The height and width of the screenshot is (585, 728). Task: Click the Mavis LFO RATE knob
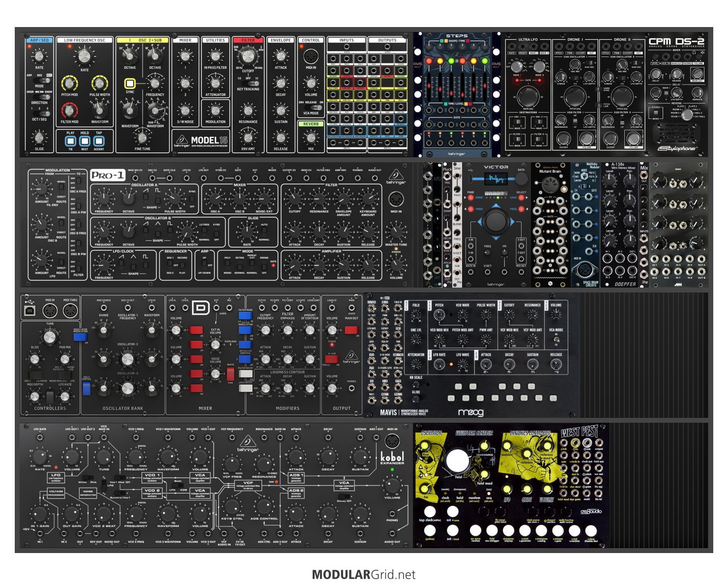pyautogui.click(x=439, y=365)
